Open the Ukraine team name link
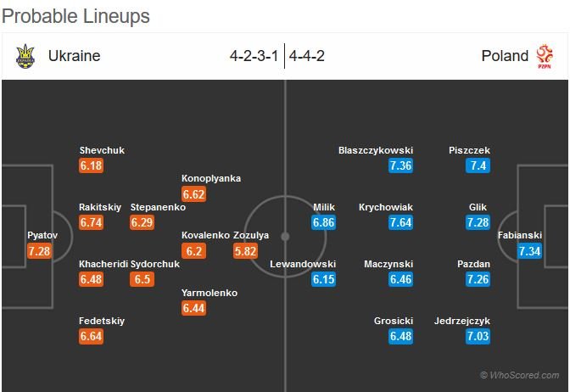 [74, 56]
